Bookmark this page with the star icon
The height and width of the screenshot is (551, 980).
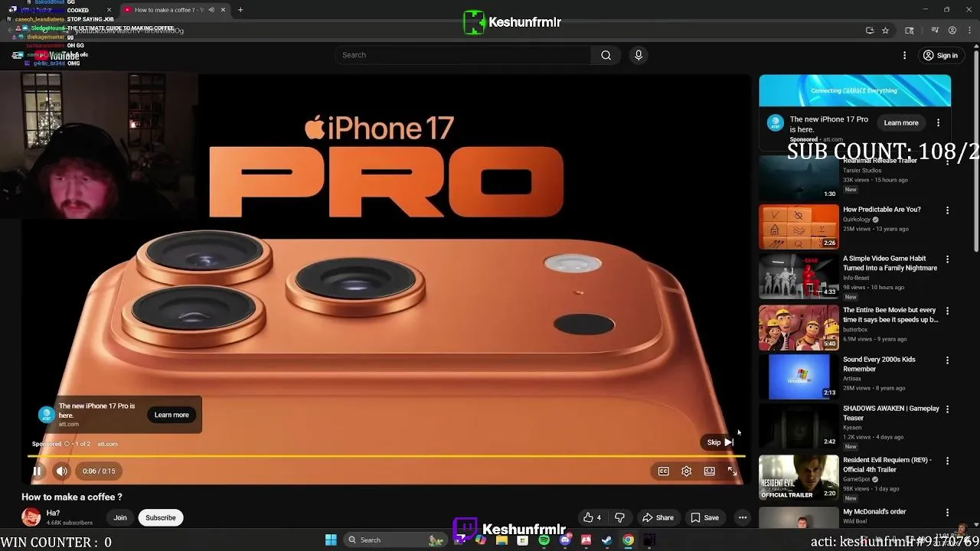tap(885, 31)
